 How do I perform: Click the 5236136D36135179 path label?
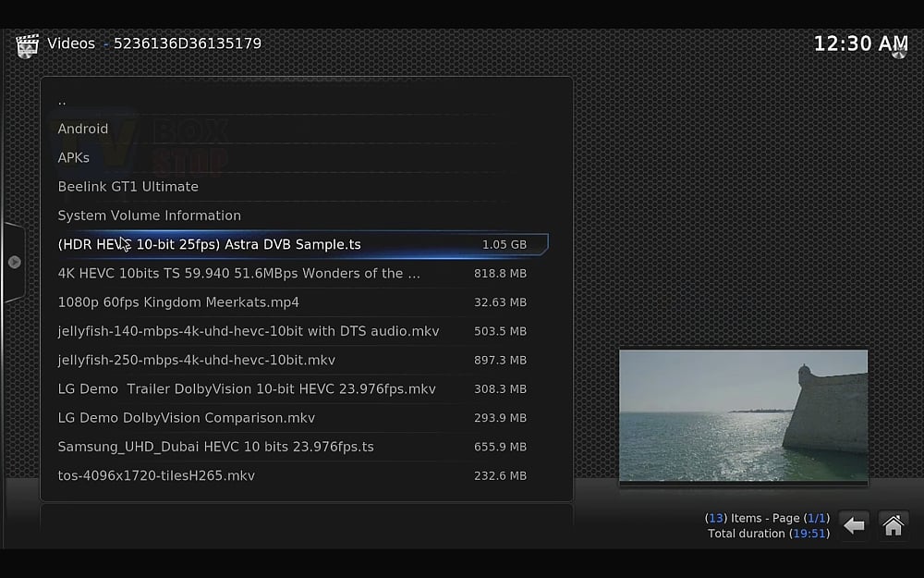point(188,43)
